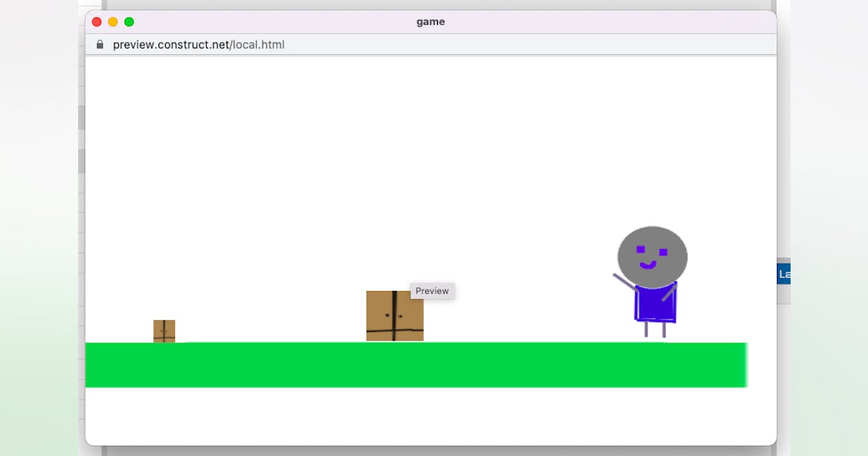Click the preview.construct.net/local.html URL text

tap(198, 45)
